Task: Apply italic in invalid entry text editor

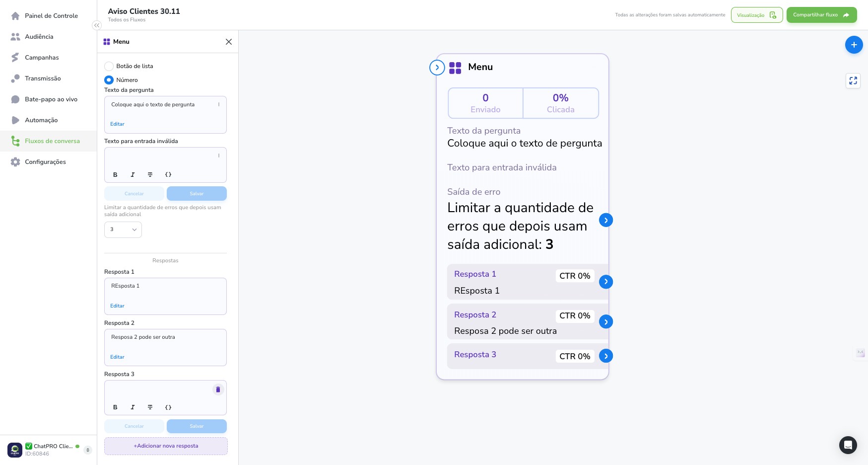Action: click(x=133, y=175)
